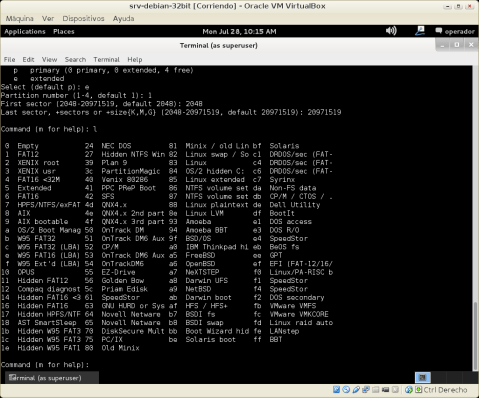479x398 pixels.
Task: Click the optical disc icon in the VirtualBox status bar
Action: [346, 389]
